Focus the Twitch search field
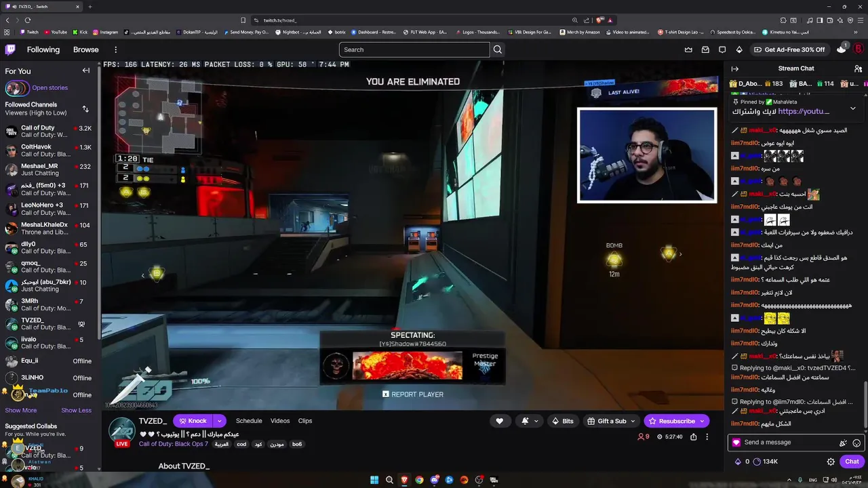This screenshot has height=488, width=868. point(414,49)
